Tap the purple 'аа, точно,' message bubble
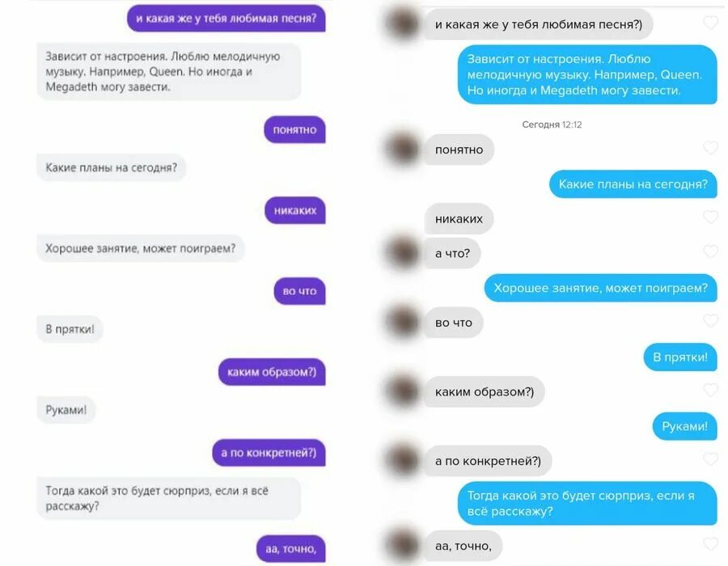Screen dimensions: 728x566 click(290, 549)
